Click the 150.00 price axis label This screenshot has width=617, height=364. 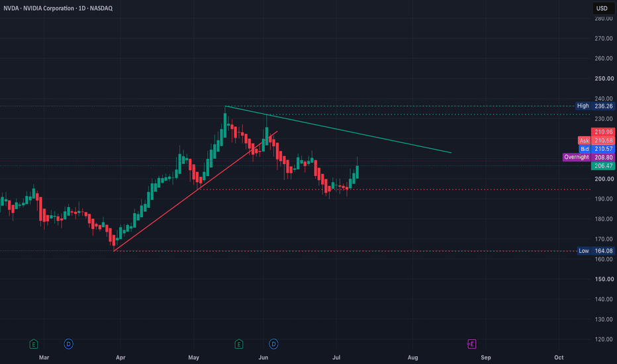pyautogui.click(x=604, y=279)
